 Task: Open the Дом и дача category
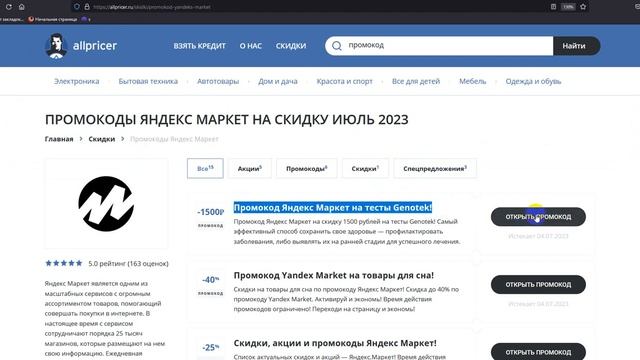[x=278, y=81]
